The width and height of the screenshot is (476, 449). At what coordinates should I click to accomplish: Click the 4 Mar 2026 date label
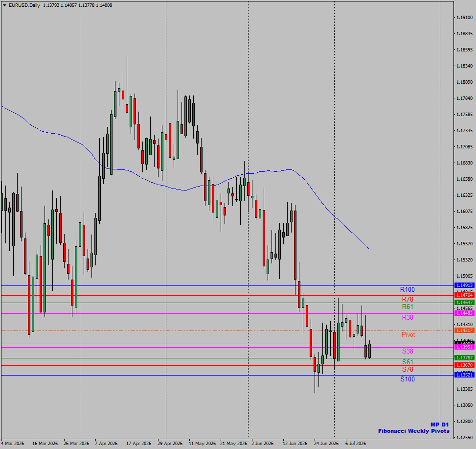click(x=12, y=444)
